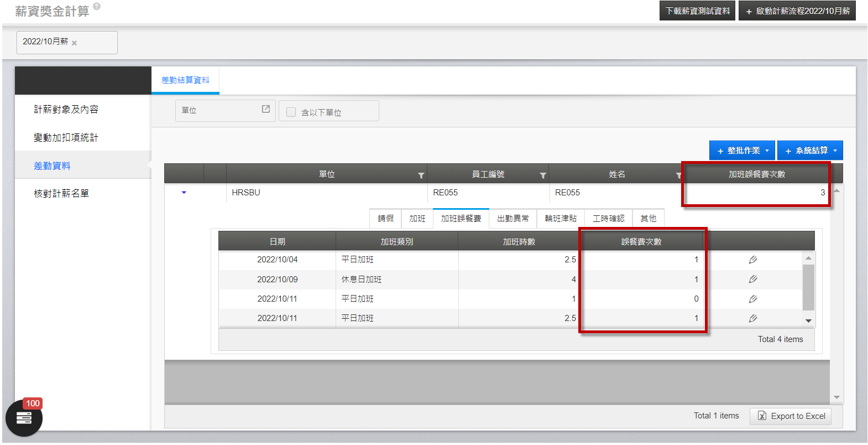Switch to the 出勤異常 tab

[513, 219]
